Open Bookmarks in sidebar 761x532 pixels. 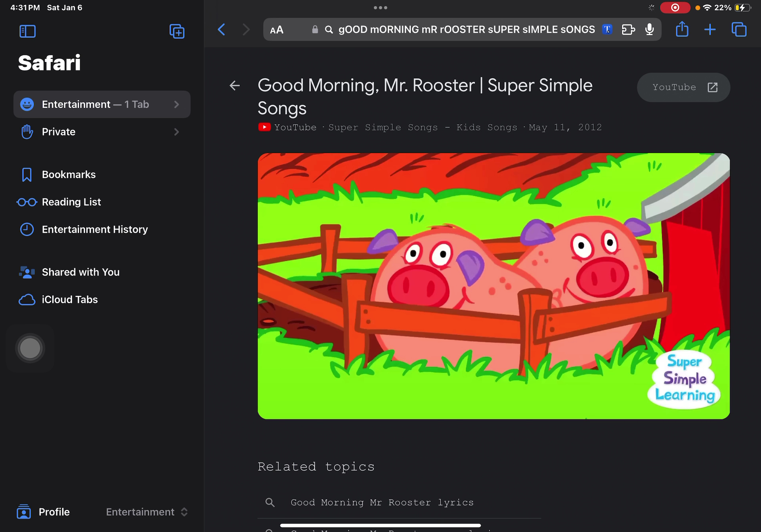69,174
